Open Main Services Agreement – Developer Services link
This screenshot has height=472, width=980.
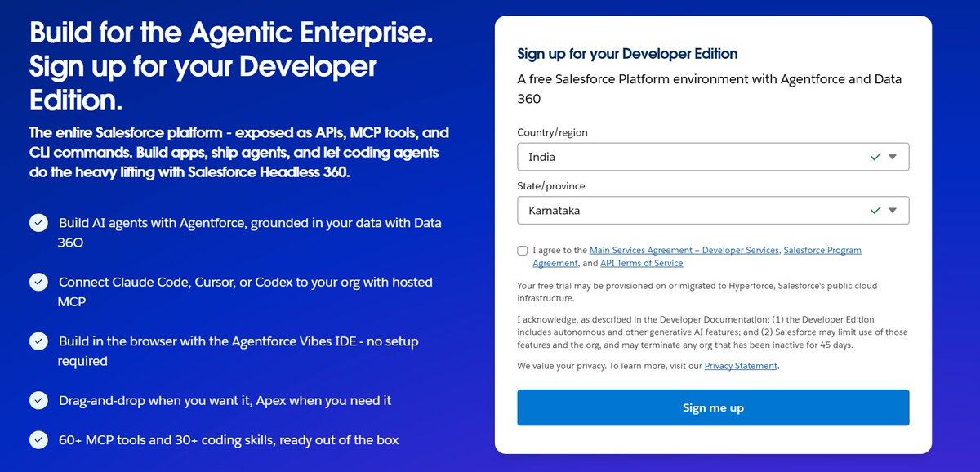point(684,251)
